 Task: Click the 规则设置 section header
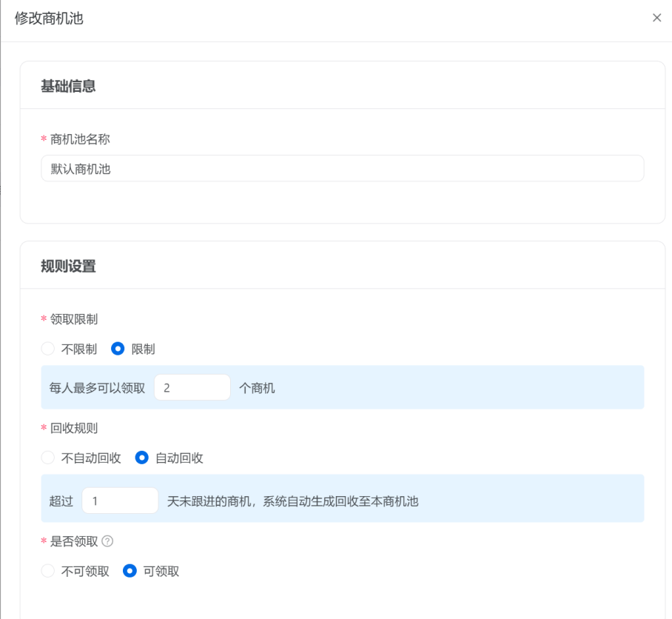click(x=68, y=266)
